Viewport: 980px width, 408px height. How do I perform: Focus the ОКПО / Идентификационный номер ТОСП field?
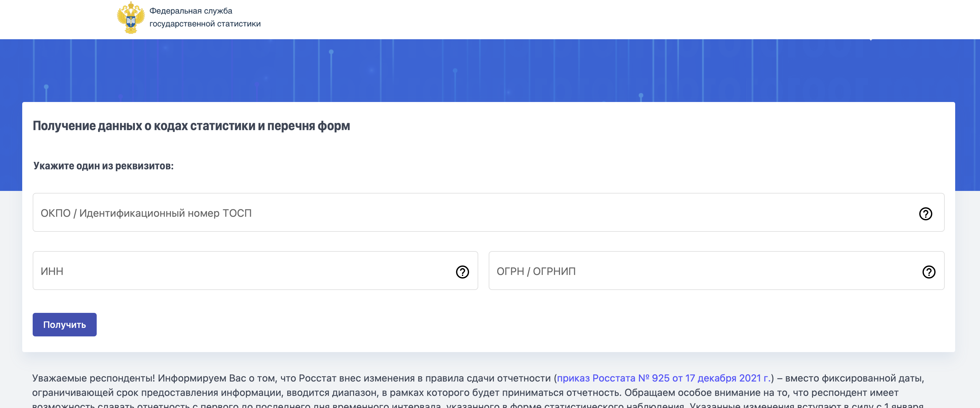(488, 212)
